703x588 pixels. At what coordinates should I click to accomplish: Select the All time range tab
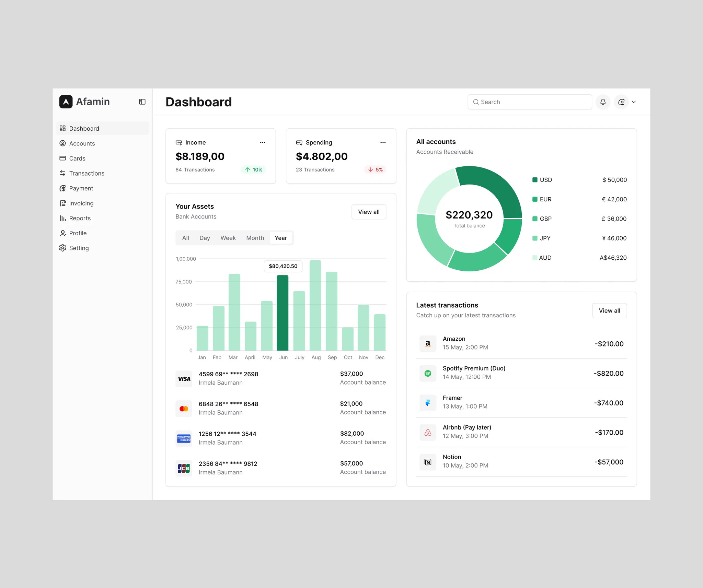pos(186,238)
